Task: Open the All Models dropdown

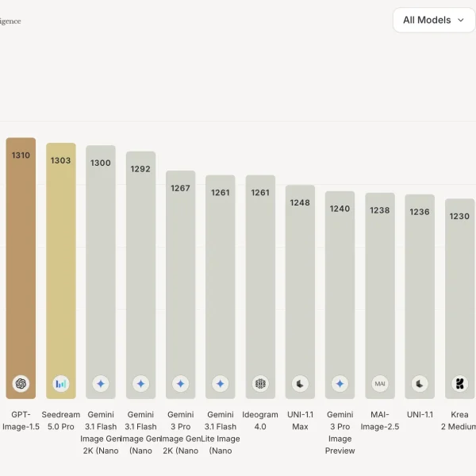Action: pyautogui.click(x=434, y=20)
